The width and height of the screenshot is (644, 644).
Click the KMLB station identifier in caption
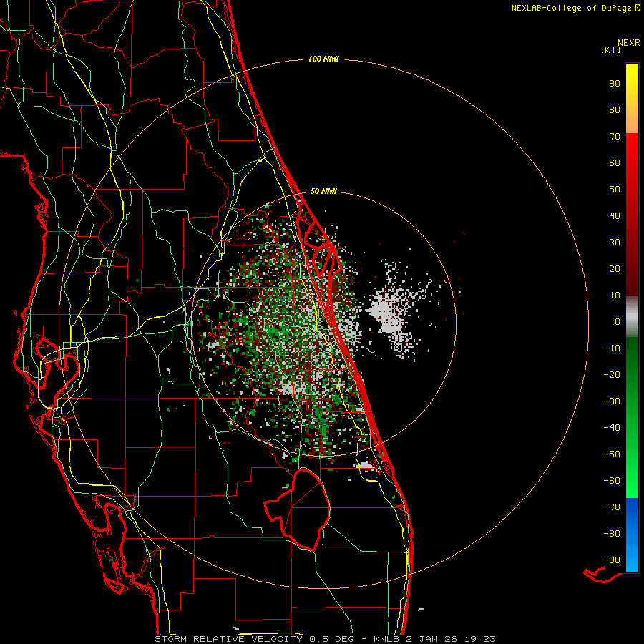point(386,639)
